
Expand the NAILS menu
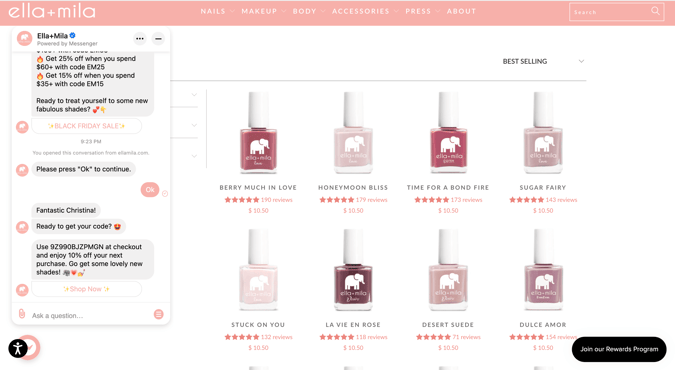(217, 11)
